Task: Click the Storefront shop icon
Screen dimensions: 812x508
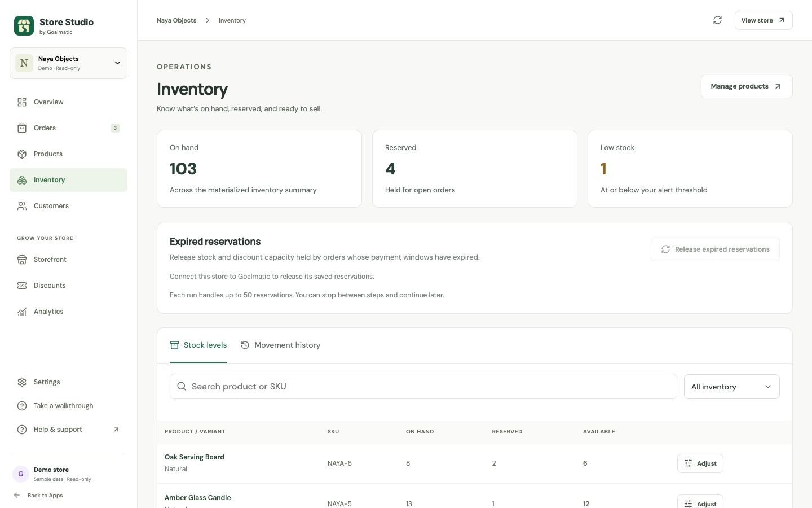Action: point(22,260)
